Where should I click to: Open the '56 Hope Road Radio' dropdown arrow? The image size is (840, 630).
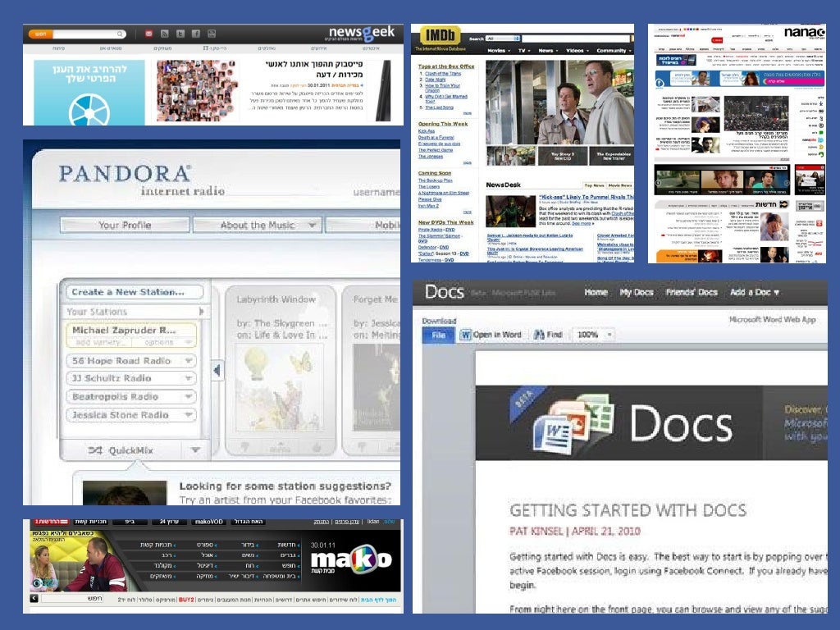point(189,361)
